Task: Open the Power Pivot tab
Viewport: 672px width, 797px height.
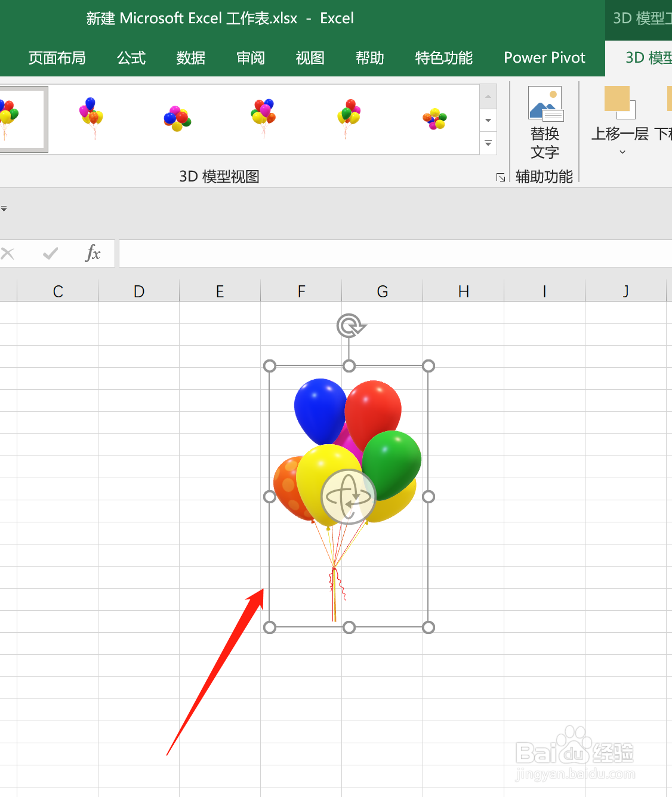Action: 544,58
